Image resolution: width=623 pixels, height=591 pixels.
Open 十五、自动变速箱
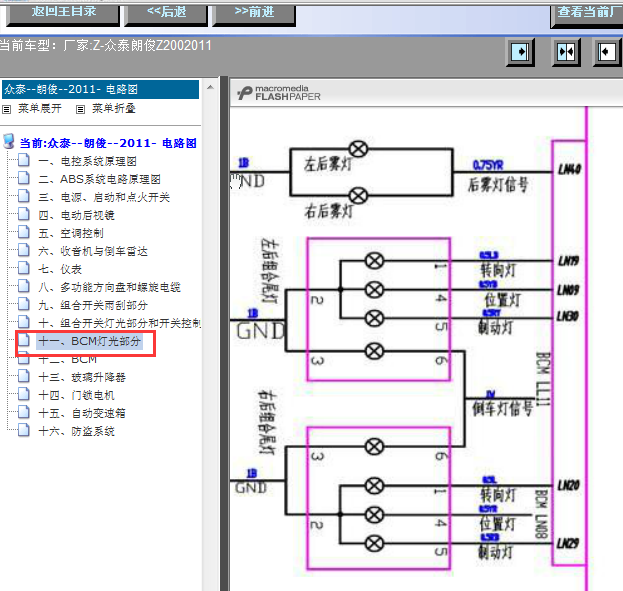82,413
